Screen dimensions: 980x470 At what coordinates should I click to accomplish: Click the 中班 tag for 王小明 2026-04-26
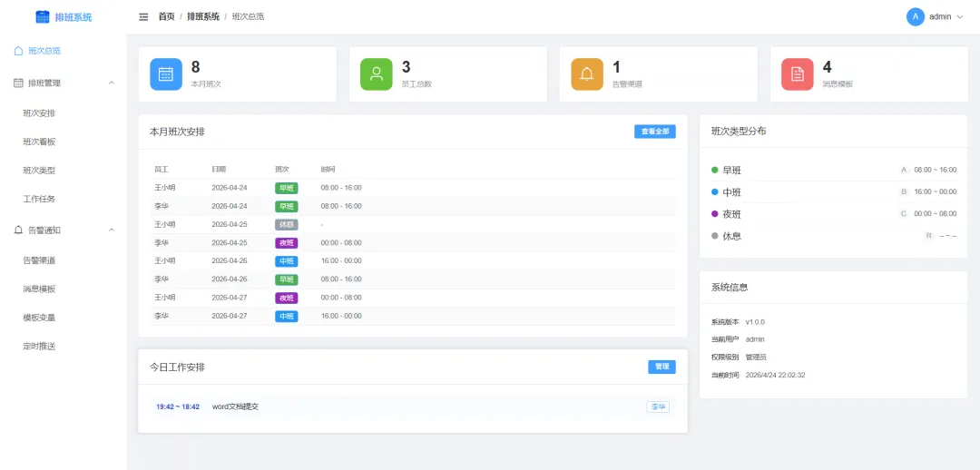pos(286,261)
